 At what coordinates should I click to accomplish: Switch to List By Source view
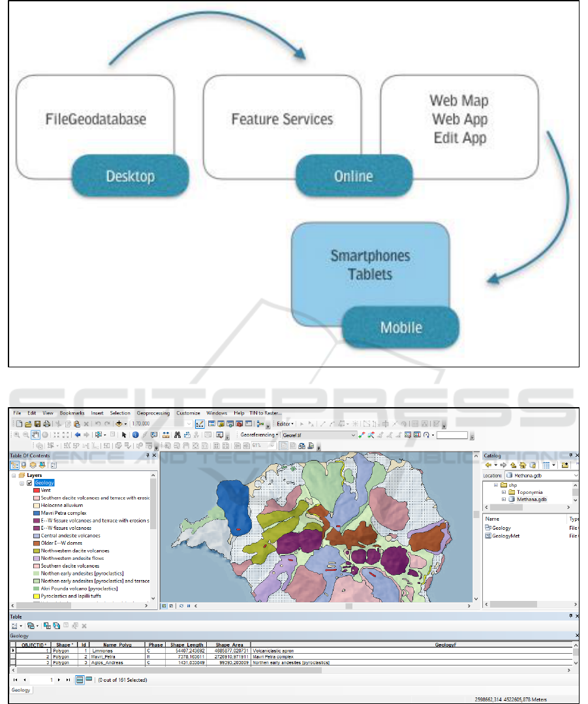pyautogui.click(x=23, y=465)
